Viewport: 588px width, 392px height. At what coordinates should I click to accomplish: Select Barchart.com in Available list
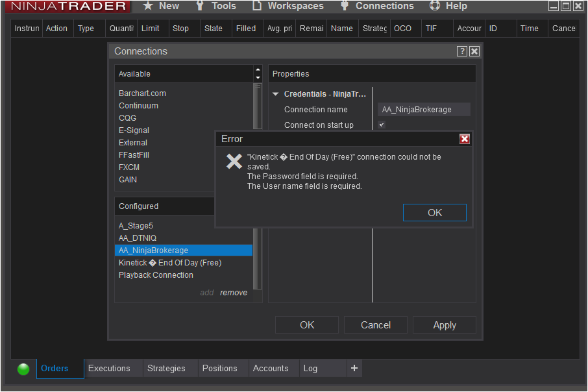point(143,93)
